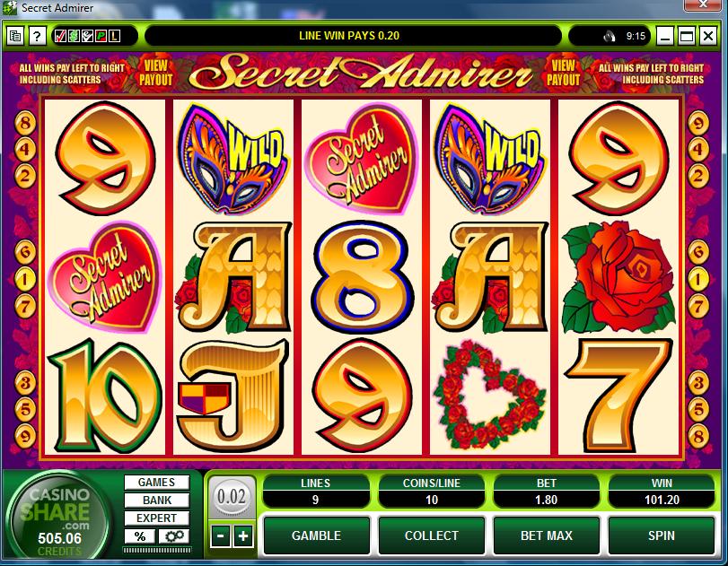
Task: Switch to EXPERT mode
Action: click(157, 518)
